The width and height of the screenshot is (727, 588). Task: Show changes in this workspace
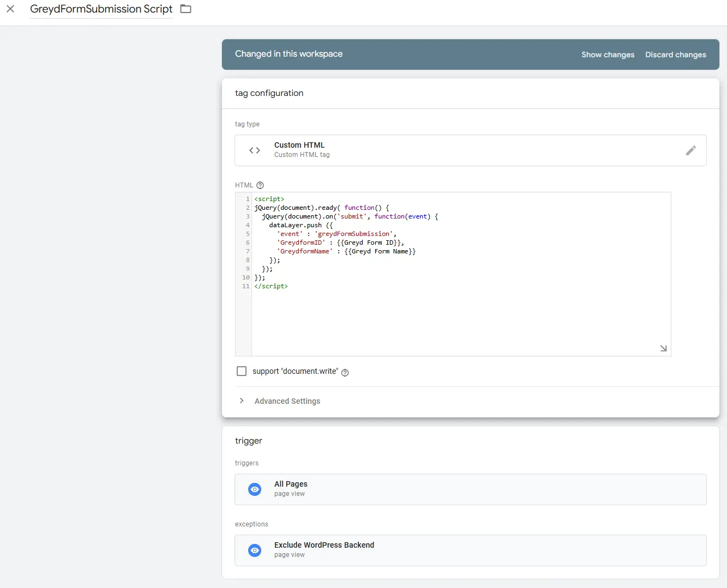point(608,54)
